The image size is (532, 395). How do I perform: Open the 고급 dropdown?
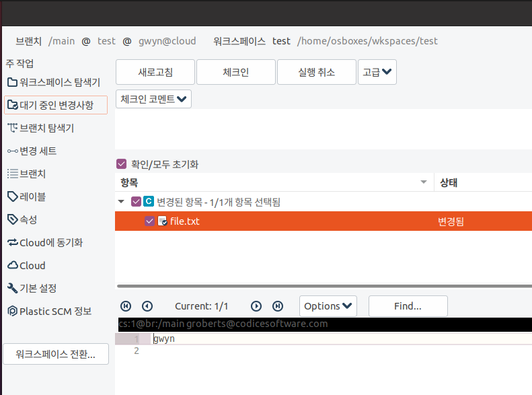[x=377, y=72]
